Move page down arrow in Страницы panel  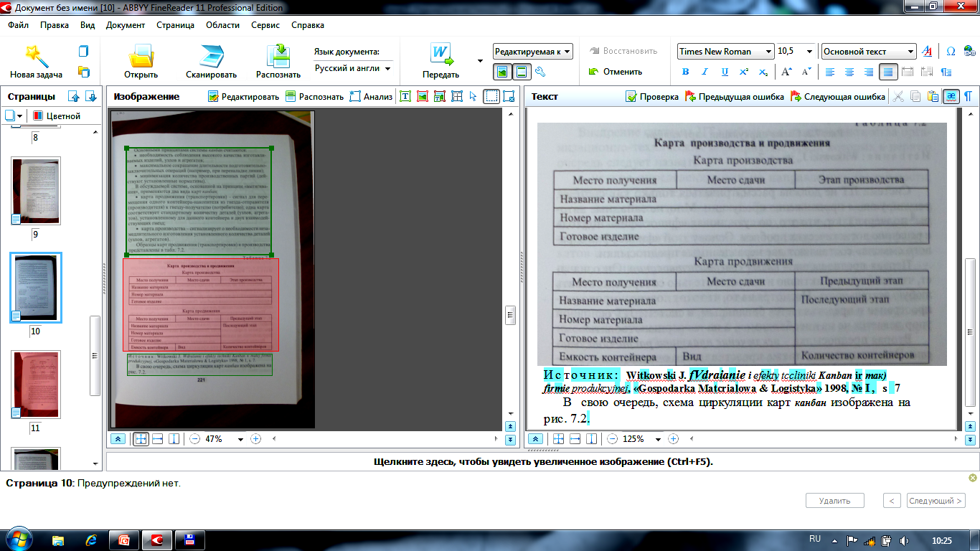(x=90, y=96)
